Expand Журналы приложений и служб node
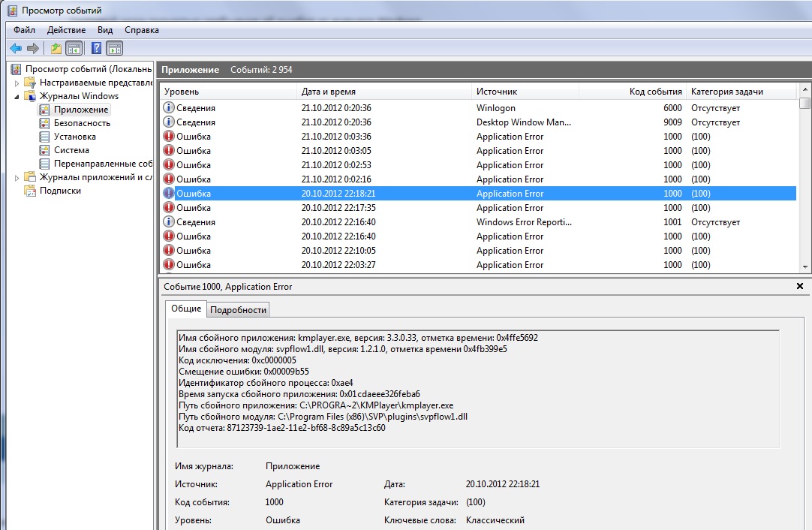Viewport: 812px width, 530px height. tap(17, 178)
